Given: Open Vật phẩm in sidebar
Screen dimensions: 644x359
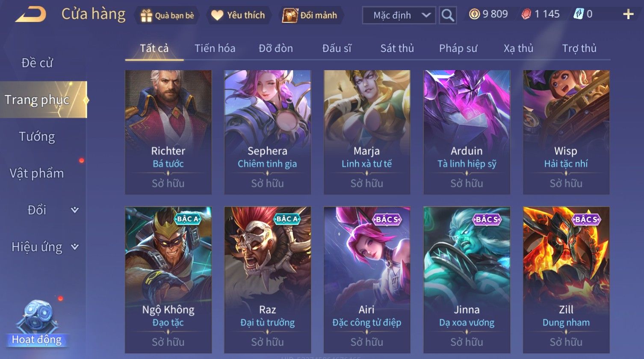Looking at the screenshot, I should (x=37, y=173).
